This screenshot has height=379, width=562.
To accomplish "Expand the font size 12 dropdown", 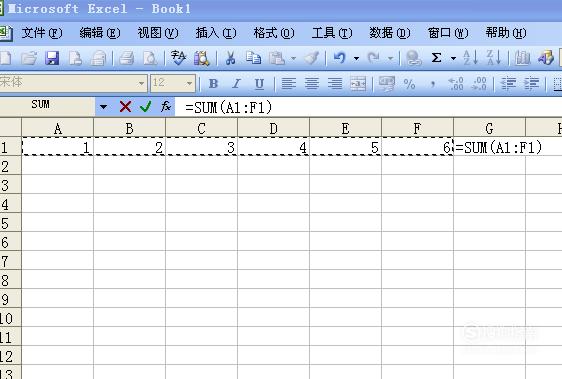I will (189, 84).
